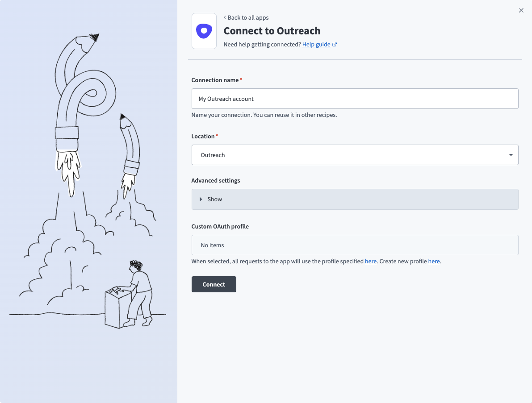Click the back chevron icon before Back to all apps
532x403 pixels.
[x=224, y=17]
